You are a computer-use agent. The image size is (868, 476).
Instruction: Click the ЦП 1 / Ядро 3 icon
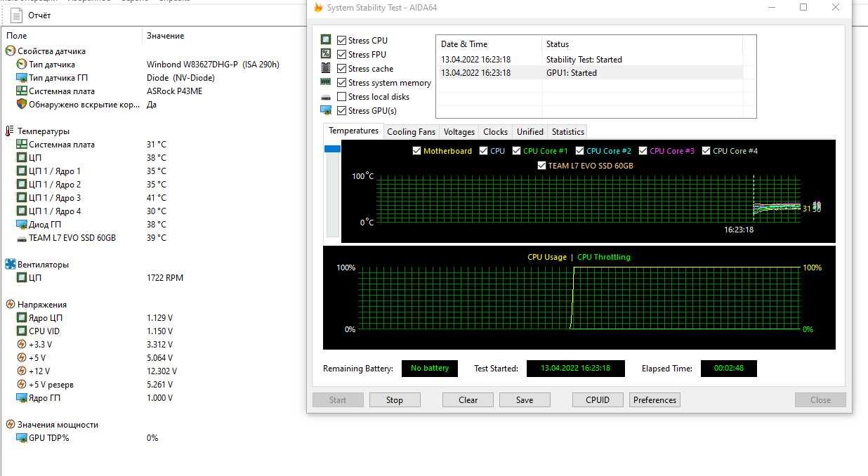click(22, 198)
